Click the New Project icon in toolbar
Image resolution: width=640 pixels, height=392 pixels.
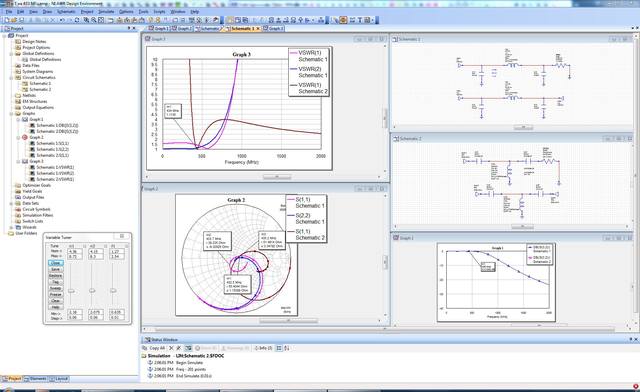coord(7,20)
